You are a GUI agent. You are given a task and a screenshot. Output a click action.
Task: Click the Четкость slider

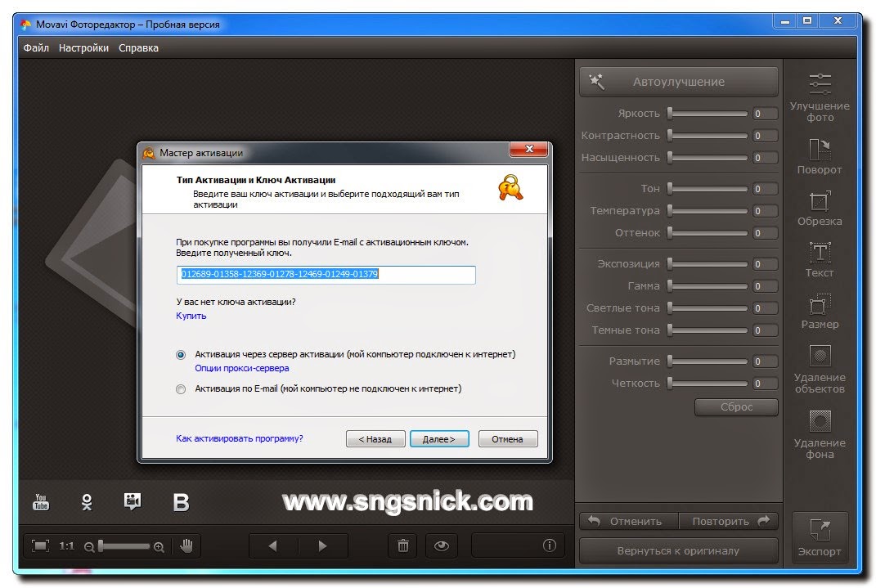click(708, 383)
